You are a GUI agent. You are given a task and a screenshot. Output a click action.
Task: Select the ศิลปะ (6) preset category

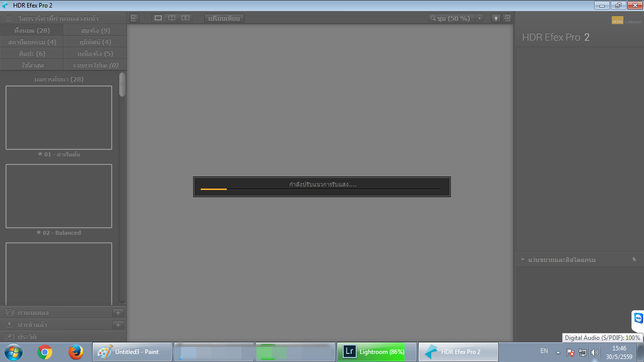coord(32,53)
